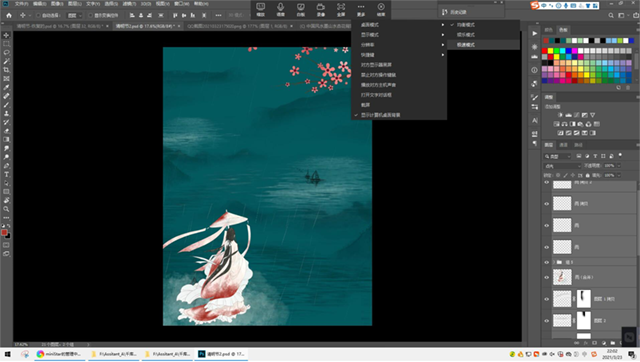Open the layer fill percentage dropdown arrow
Viewport: 640px width, 362px height.
(x=619, y=175)
